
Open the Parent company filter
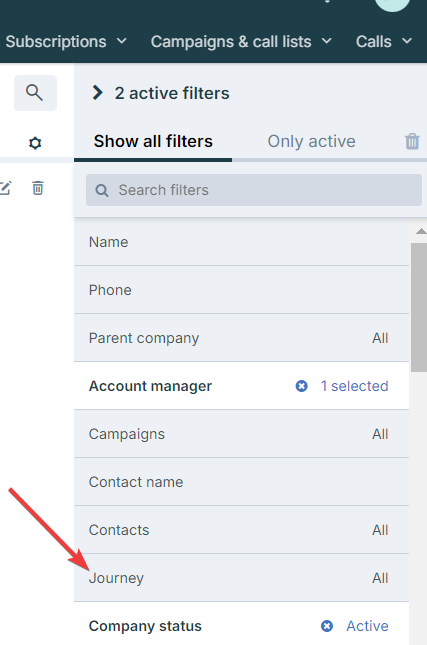pos(241,338)
